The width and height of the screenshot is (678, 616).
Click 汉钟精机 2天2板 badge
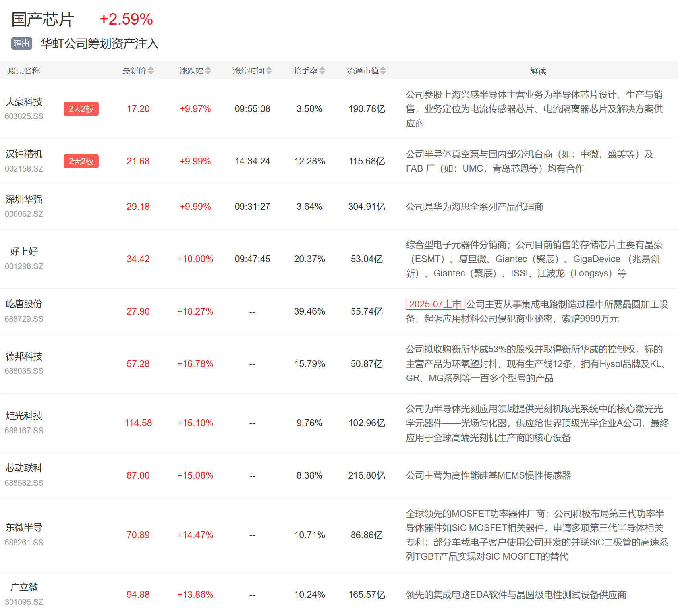pos(81,161)
